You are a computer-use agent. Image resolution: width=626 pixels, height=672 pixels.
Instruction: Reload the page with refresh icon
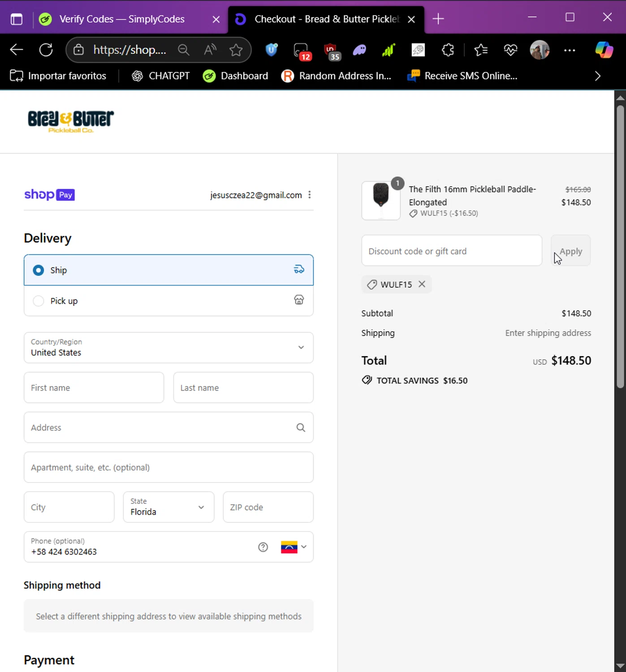click(x=46, y=50)
